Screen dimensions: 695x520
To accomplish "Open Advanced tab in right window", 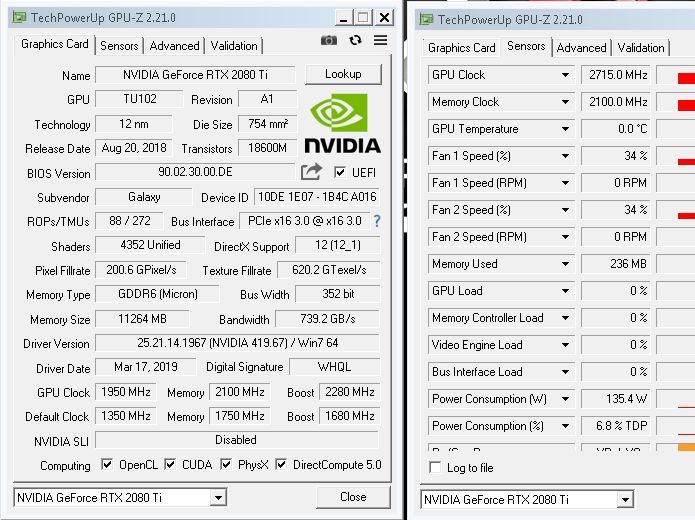I will pyautogui.click(x=581, y=48).
